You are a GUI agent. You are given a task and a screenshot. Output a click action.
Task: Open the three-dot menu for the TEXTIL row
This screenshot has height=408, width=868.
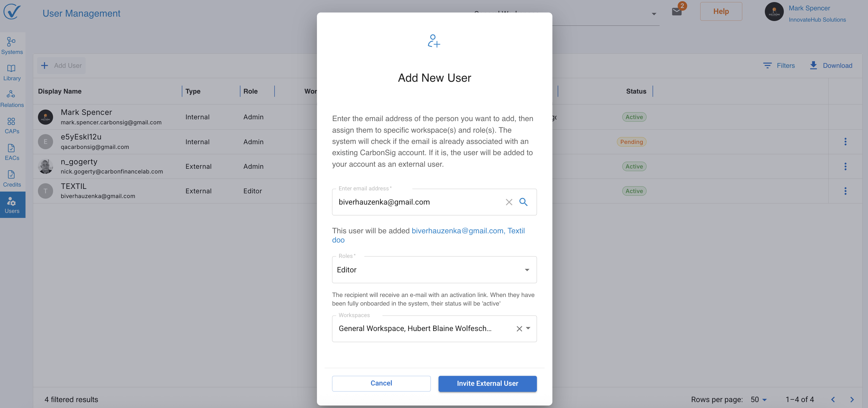pos(845,191)
